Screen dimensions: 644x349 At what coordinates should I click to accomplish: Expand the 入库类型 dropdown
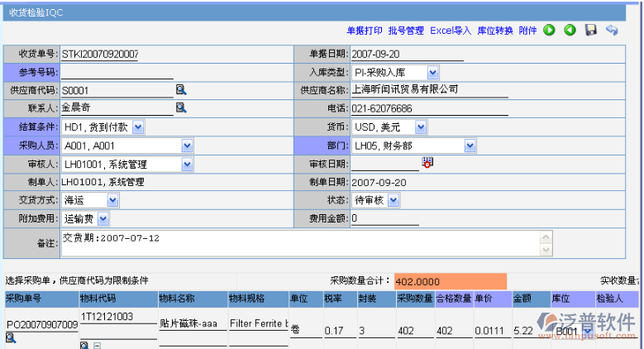tap(433, 73)
